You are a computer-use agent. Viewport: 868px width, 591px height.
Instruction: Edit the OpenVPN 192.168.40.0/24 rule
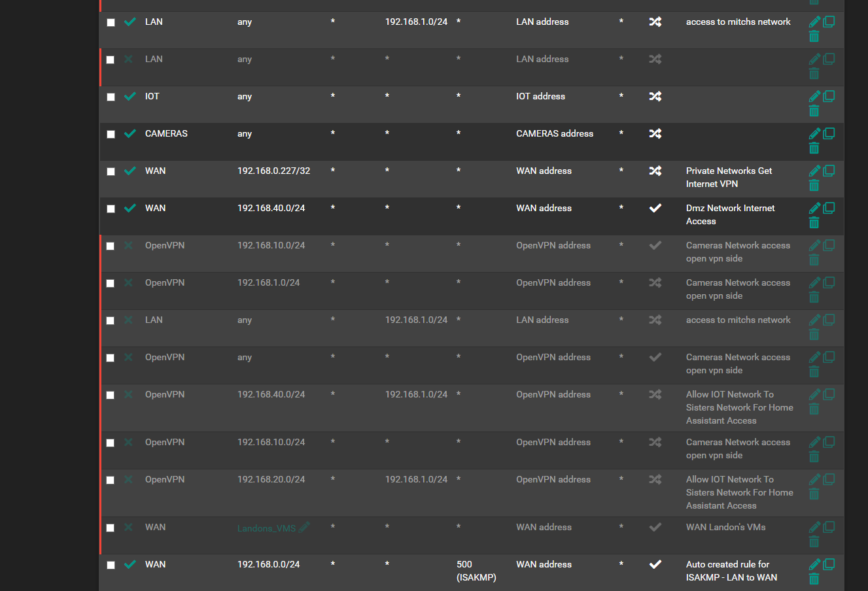814,394
